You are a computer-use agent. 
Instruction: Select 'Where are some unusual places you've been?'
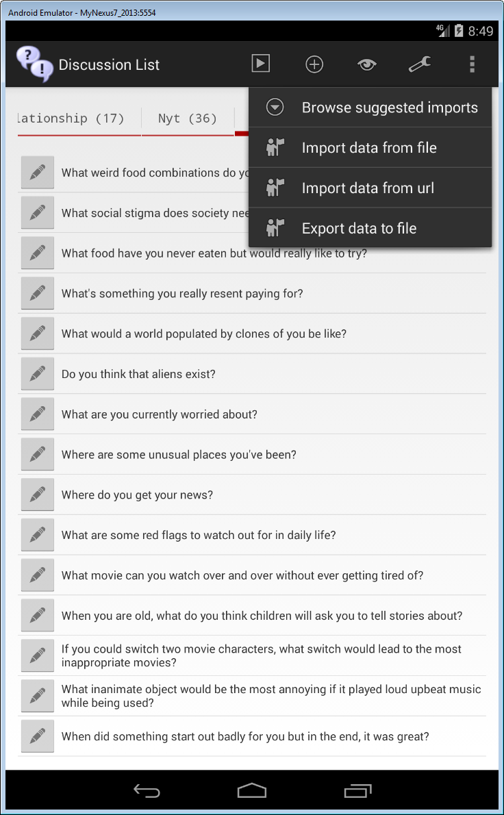pos(179,455)
